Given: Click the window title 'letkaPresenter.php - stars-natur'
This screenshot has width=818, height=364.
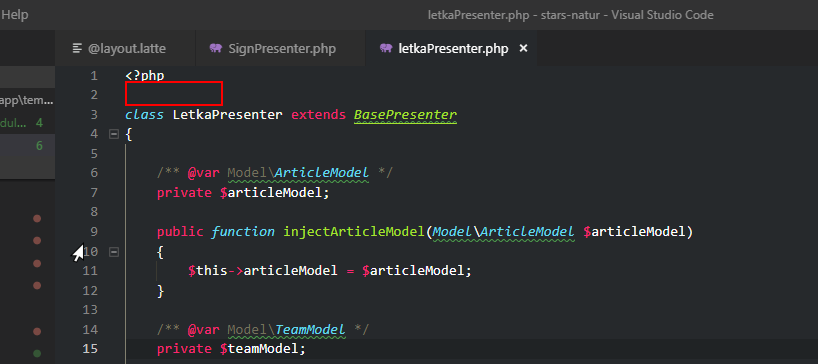Looking at the screenshot, I should coord(514,15).
